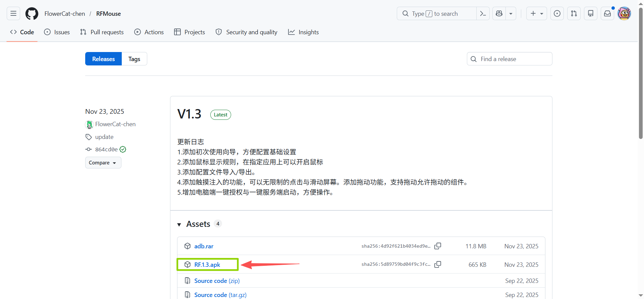Open the global navigation hamburger menu
The height and width of the screenshot is (299, 644).
click(x=13, y=13)
